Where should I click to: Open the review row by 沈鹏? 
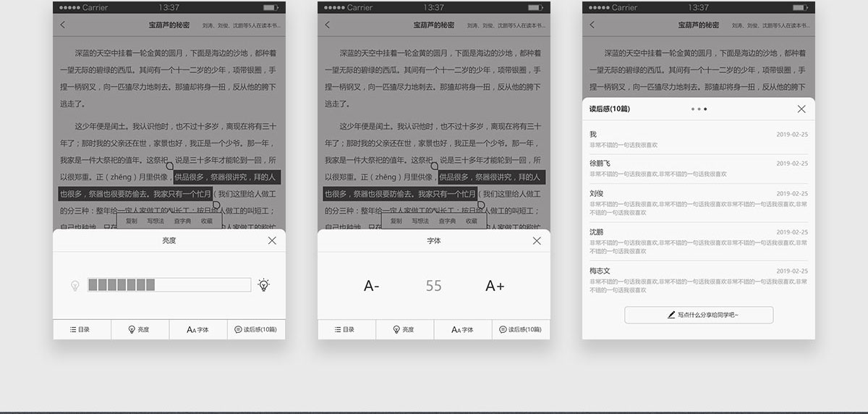point(699,241)
